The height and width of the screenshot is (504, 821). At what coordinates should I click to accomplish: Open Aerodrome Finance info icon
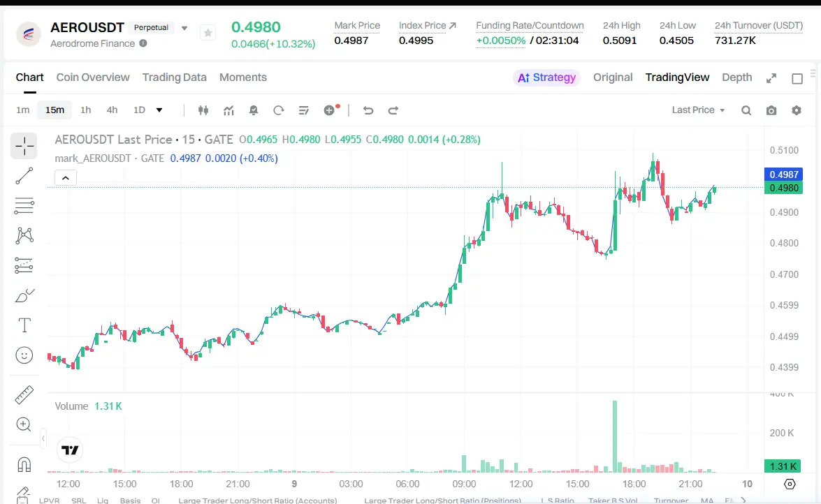[x=143, y=43]
